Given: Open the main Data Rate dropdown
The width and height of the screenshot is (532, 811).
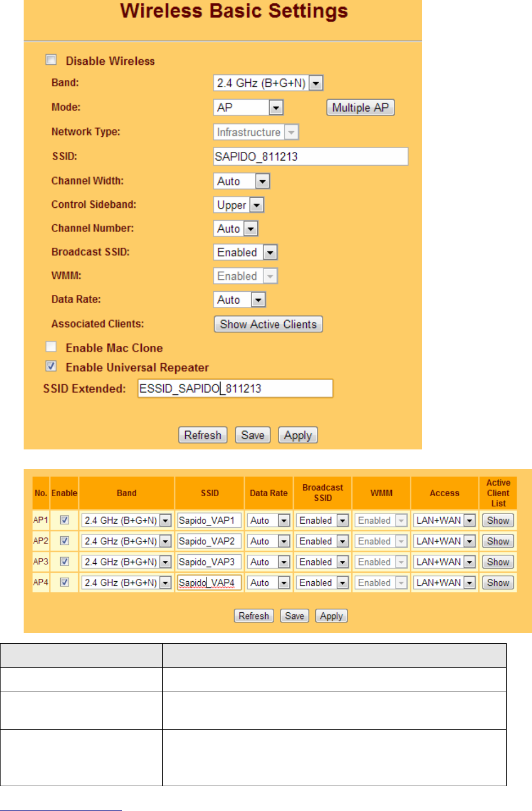Looking at the screenshot, I should point(239,300).
